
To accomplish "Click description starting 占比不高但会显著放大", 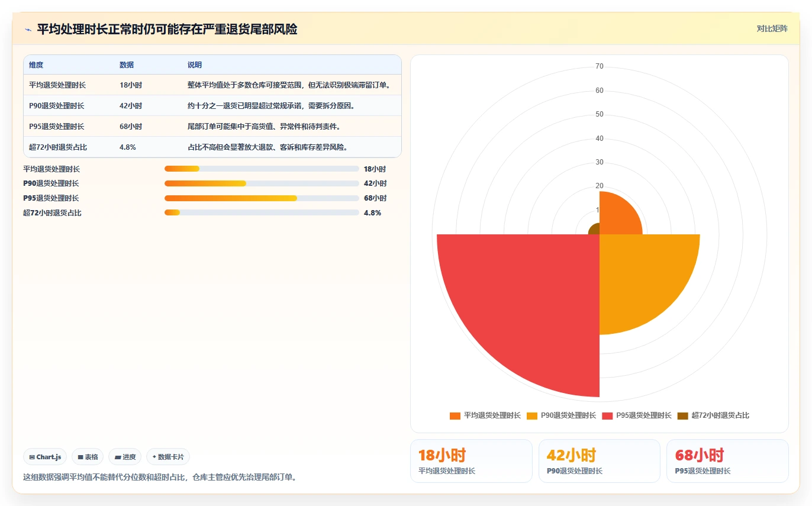I will pyautogui.click(x=268, y=147).
